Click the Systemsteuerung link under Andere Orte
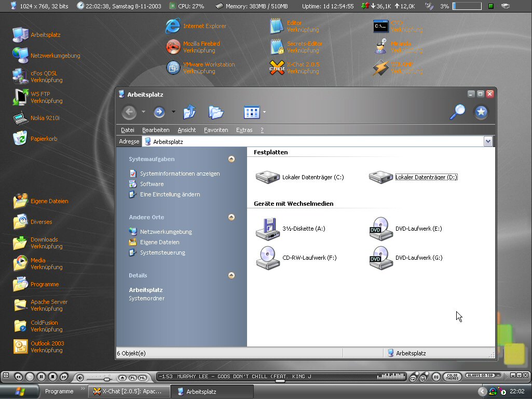The height and width of the screenshot is (399, 532). point(162,252)
